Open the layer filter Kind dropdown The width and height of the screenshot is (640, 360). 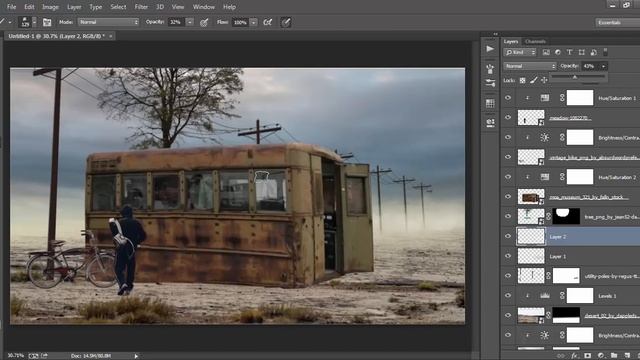[x=520, y=52]
